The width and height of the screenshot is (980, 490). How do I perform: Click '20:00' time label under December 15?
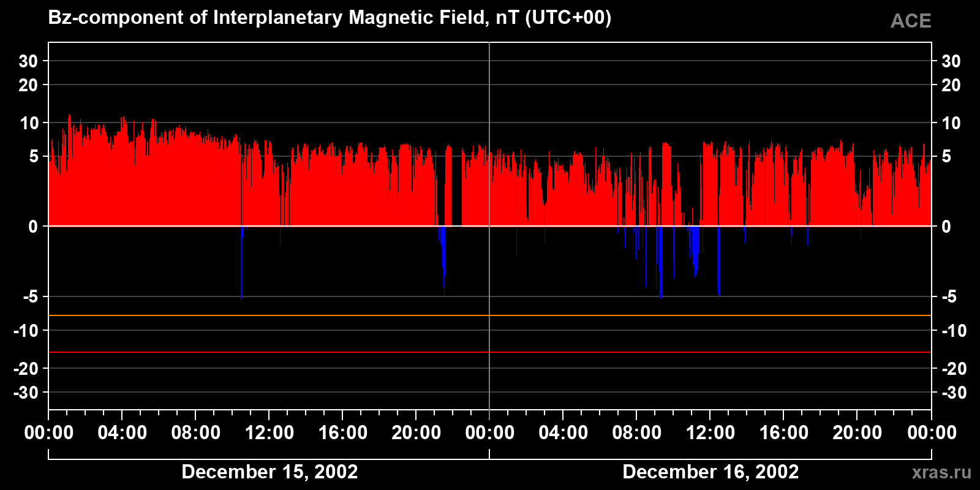point(417,432)
